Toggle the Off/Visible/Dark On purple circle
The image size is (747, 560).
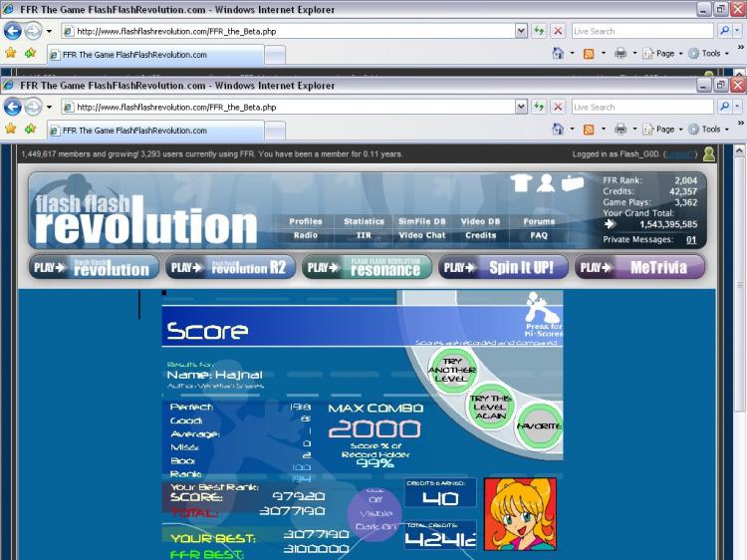tap(375, 513)
